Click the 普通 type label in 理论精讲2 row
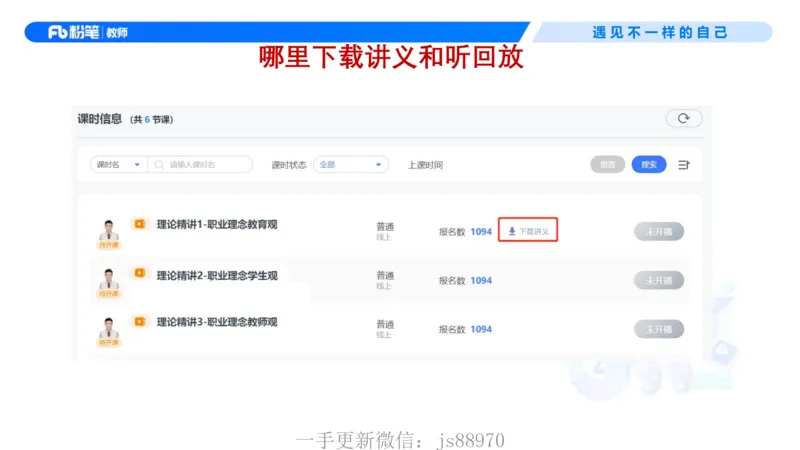 click(385, 276)
